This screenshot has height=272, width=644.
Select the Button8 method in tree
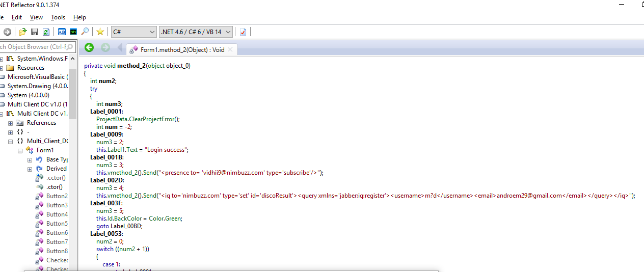tap(57, 251)
